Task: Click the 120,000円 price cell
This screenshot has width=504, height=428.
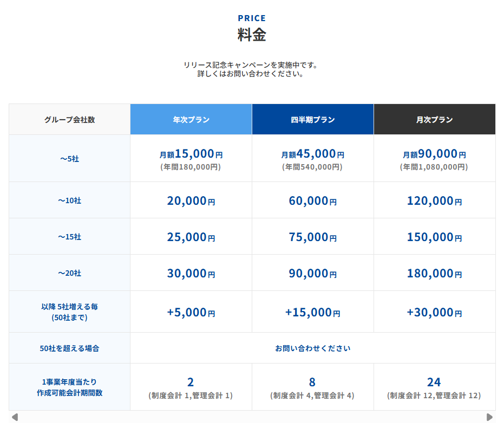Action: tap(434, 201)
